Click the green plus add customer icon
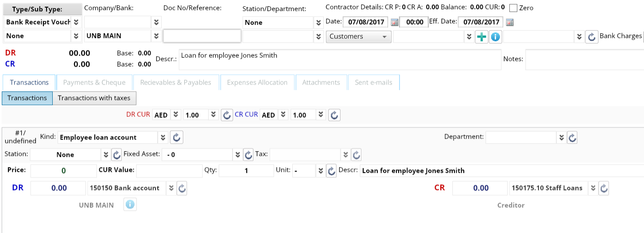 pyautogui.click(x=481, y=37)
